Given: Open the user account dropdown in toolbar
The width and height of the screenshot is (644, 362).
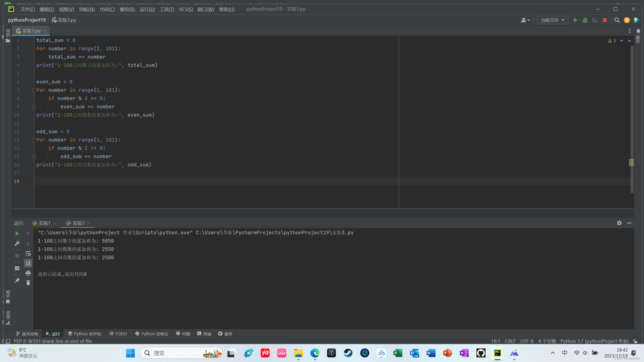Looking at the screenshot, I should [x=525, y=20].
